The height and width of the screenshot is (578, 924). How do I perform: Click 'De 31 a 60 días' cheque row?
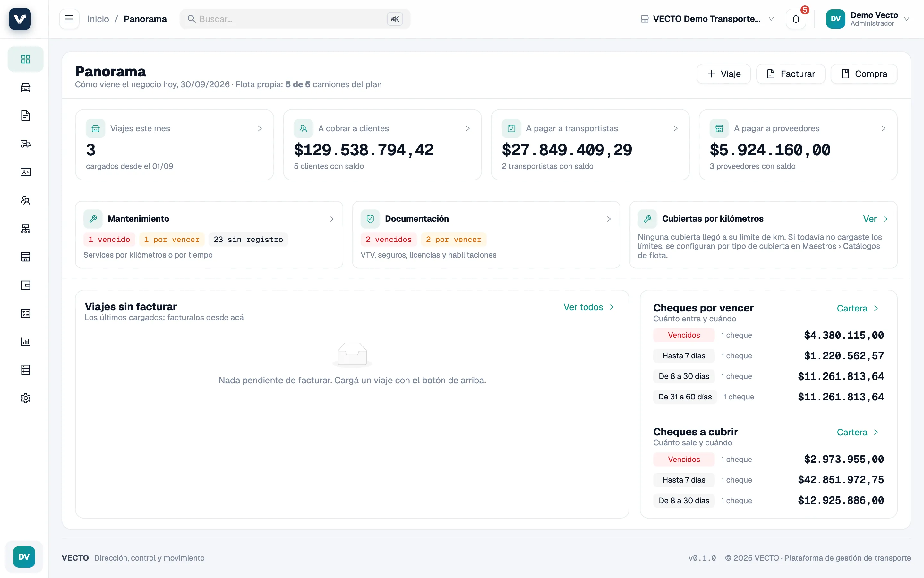[769, 397]
